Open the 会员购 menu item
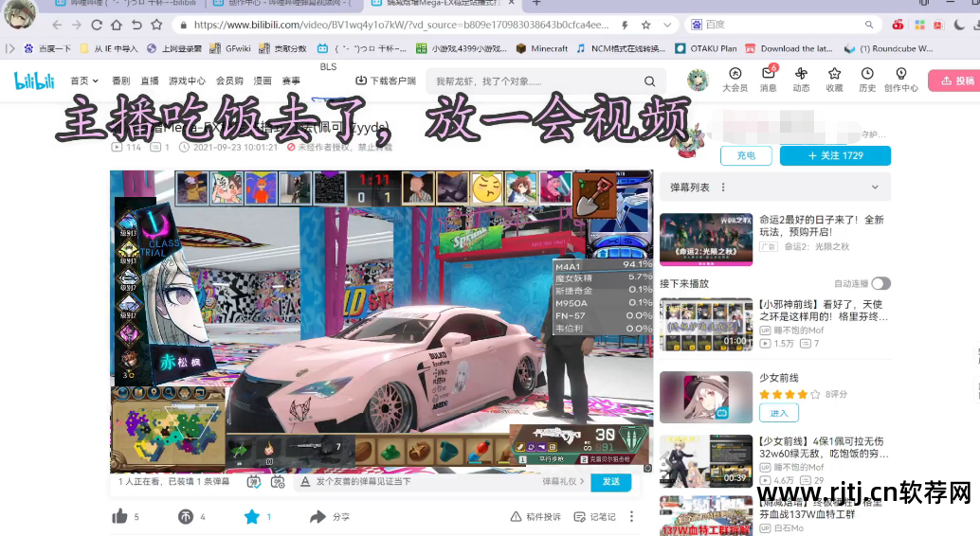 pos(229,80)
